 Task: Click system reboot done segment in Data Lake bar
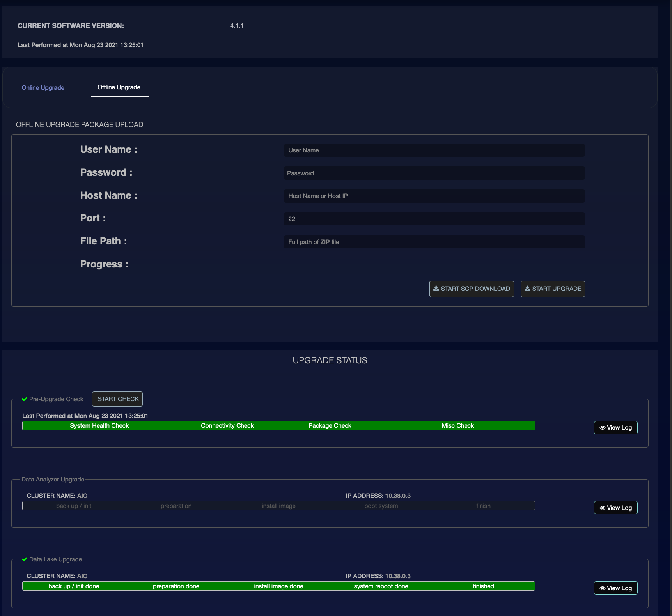click(x=381, y=586)
